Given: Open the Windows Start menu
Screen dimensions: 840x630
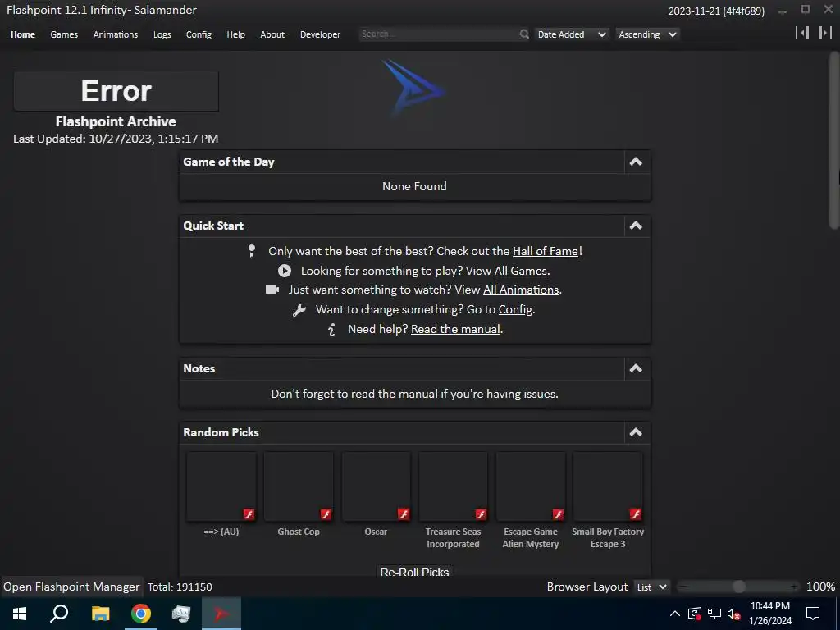Looking at the screenshot, I should click(x=20, y=614).
